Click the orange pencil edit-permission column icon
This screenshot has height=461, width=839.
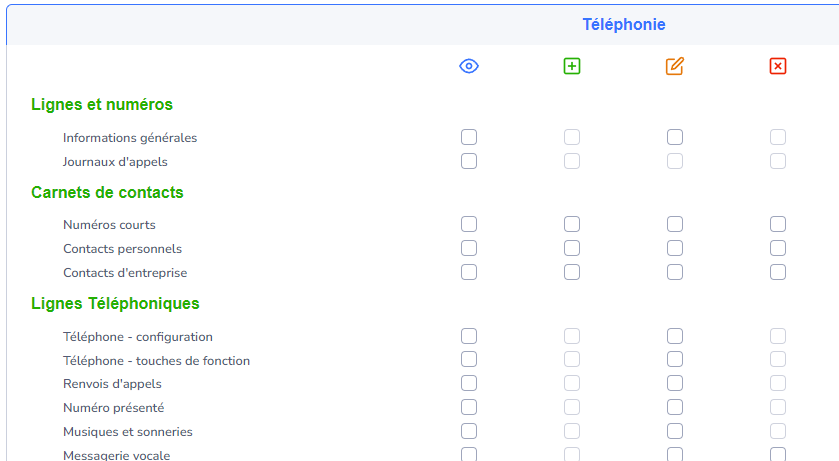coord(675,66)
